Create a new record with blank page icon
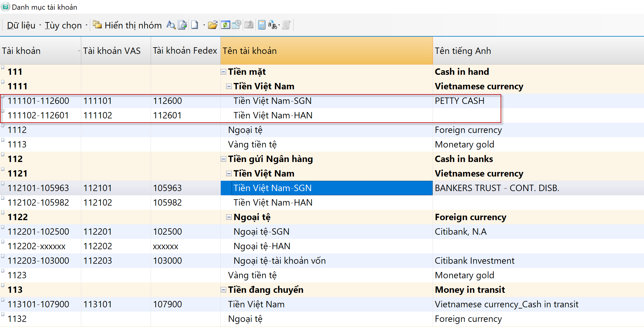The height and width of the screenshot is (327, 644). tap(194, 25)
